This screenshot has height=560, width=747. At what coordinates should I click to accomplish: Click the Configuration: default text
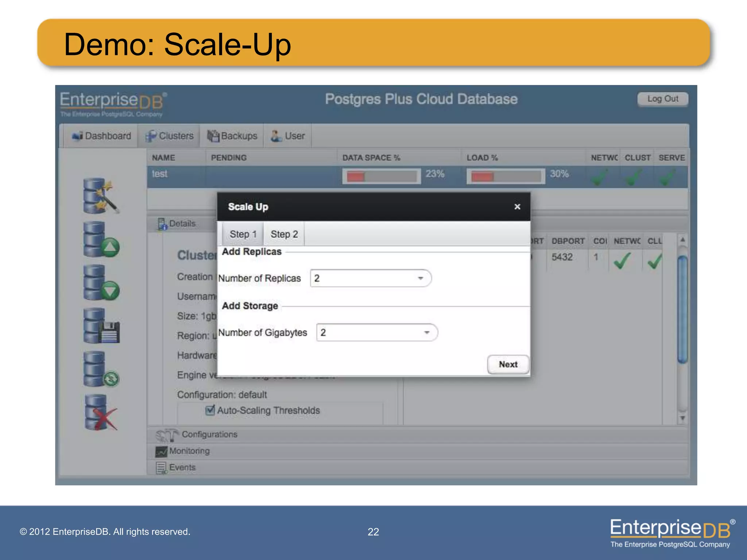tap(222, 395)
